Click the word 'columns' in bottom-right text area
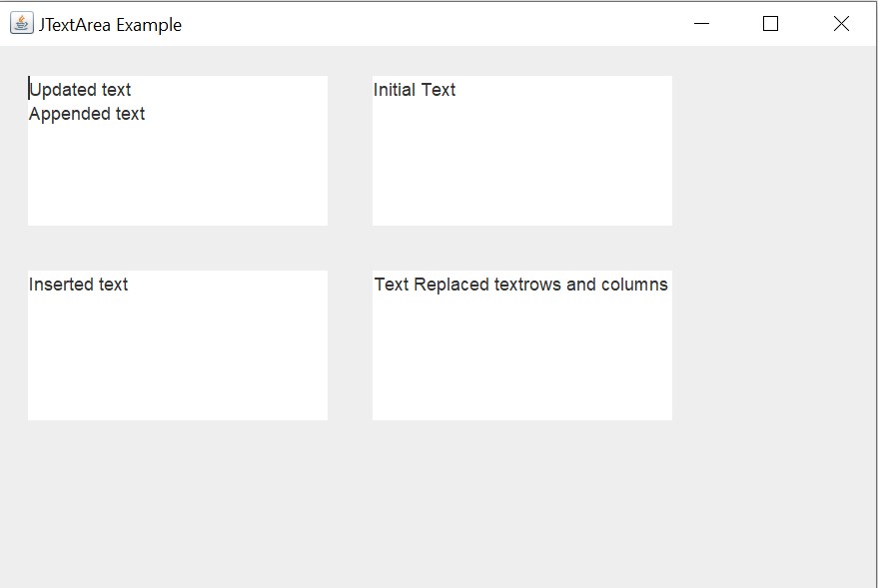Screen dimensions: 878x588 pyautogui.click(x=634, y=285)
